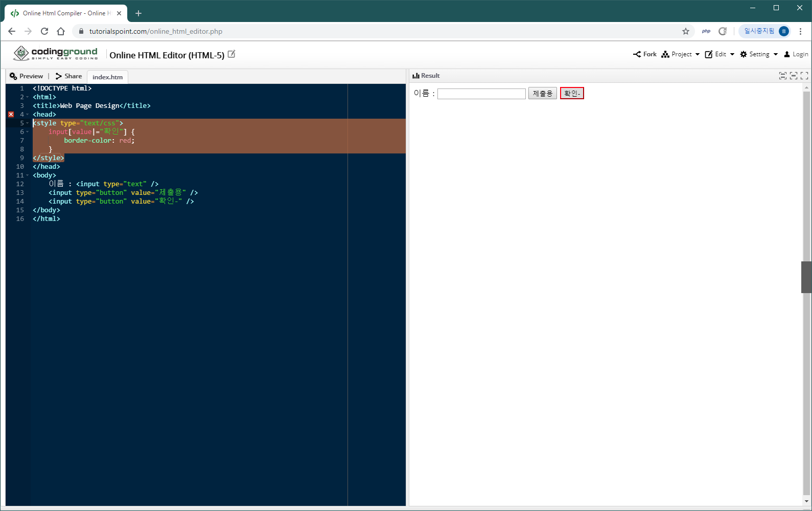Screen dimensions: 812x511
Task: Collapse the fold arrow on line 4
Action: point(28,115)
